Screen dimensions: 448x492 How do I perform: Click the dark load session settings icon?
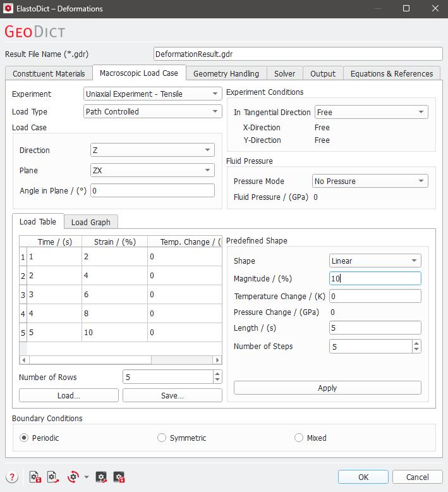(x=101, y=477)
